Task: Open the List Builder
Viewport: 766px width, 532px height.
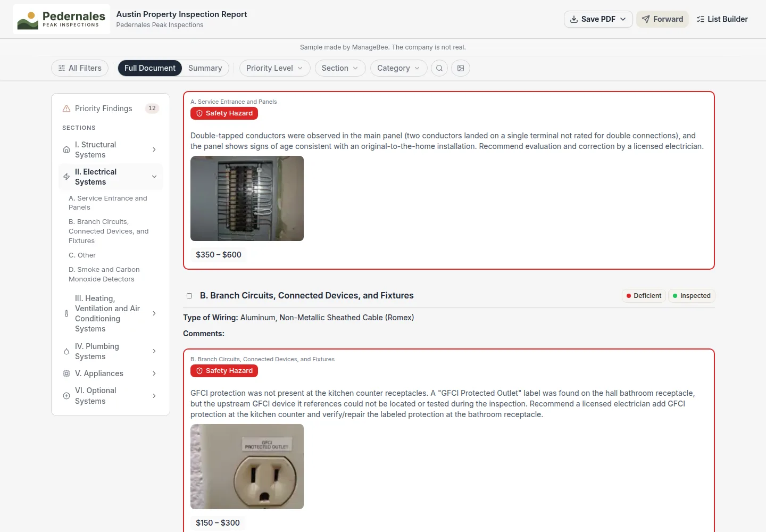Action: tap(722, 19)
